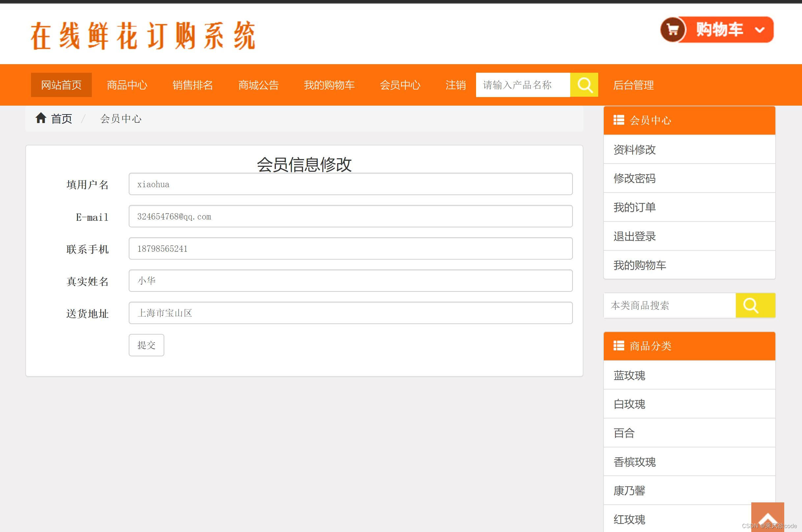Click the list icon on the 会员中心 panel header
The width and height of the screenshot is (802, 532).
619,120
